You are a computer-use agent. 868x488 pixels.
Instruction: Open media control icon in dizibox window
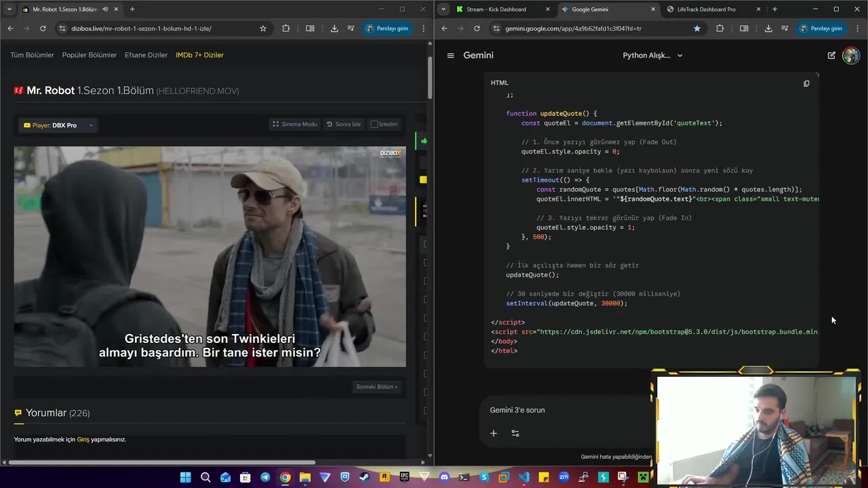point(351,28)
